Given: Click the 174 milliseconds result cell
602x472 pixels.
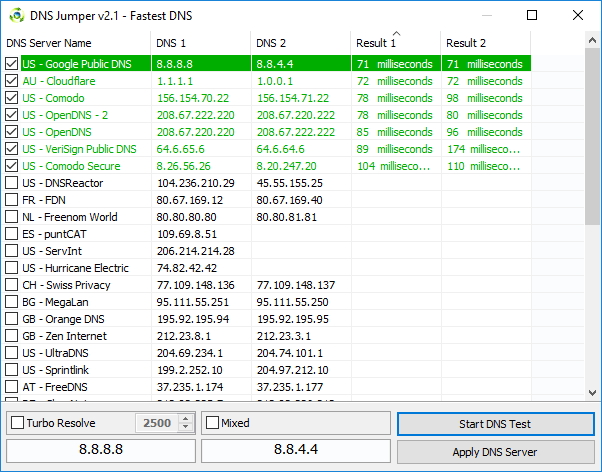Looking at the screenshot, I should click(486, 149).
